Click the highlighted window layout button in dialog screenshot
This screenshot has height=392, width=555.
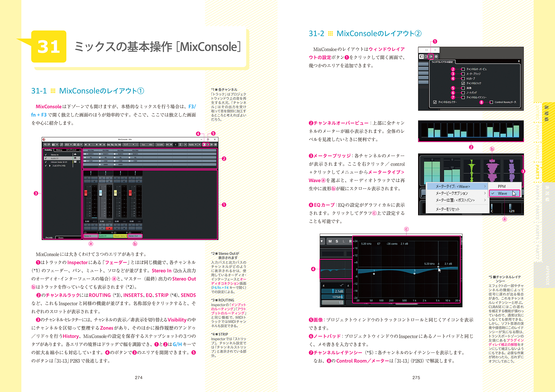pyautogui.click(x=431, y=56)
